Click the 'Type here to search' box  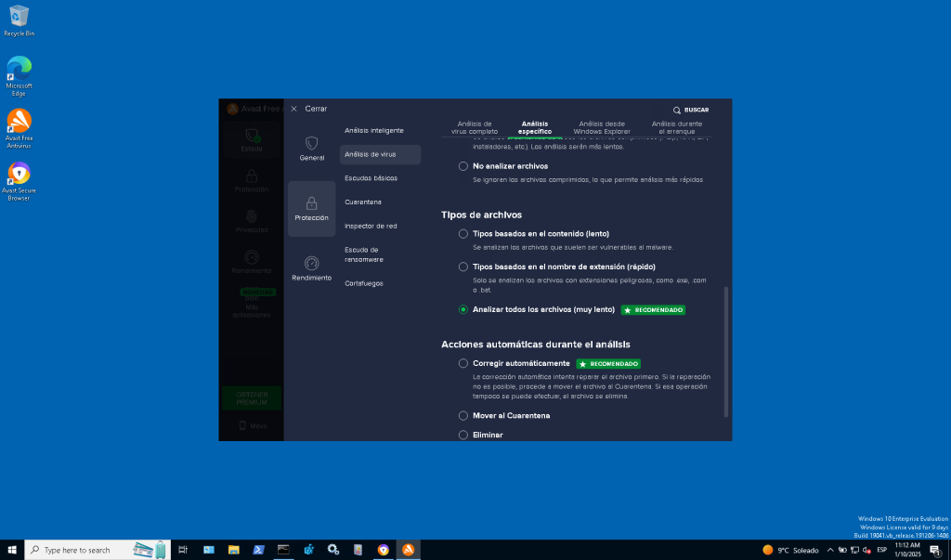(x=98, y=550)
